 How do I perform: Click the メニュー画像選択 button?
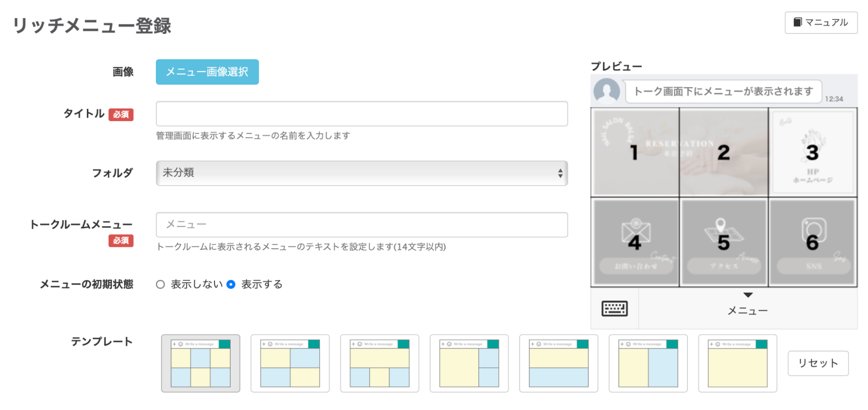pos(207,72)
